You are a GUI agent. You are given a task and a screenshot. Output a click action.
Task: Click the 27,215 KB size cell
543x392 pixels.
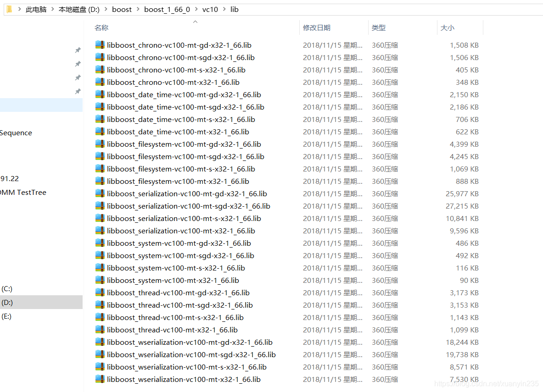click(x=462, y=206)
